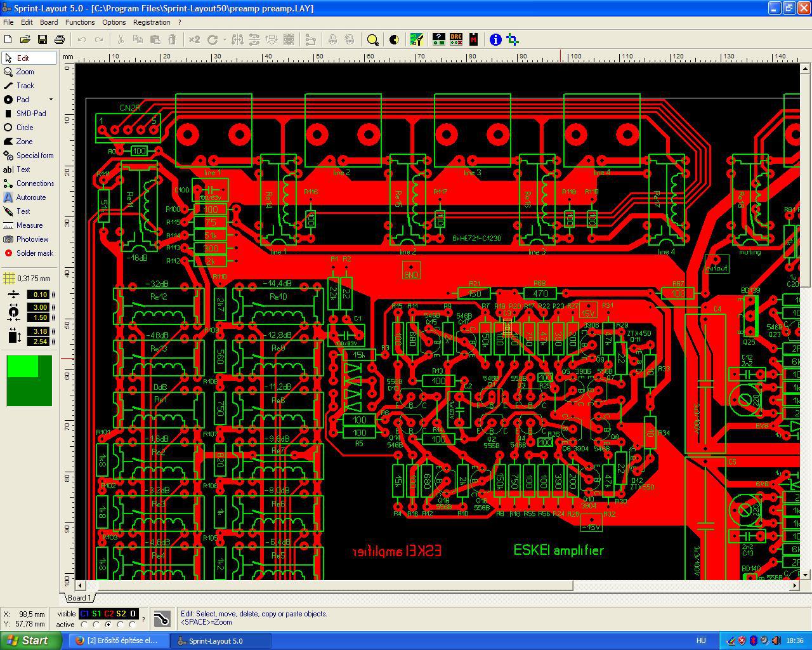Activate the Solder mask tool

(30, 253)
